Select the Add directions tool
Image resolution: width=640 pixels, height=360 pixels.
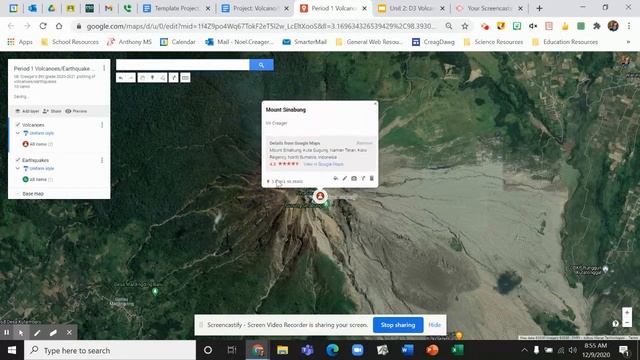click(173, 78)
